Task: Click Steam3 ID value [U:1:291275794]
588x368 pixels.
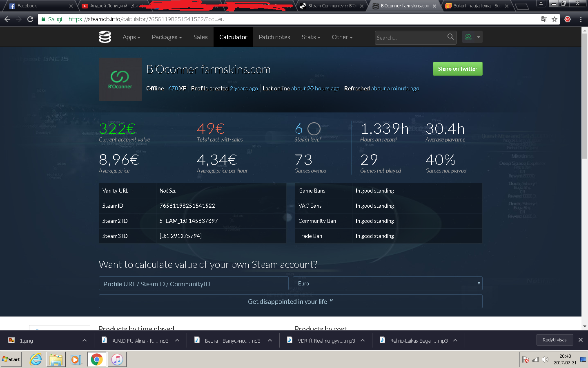Action: point(180,236)
